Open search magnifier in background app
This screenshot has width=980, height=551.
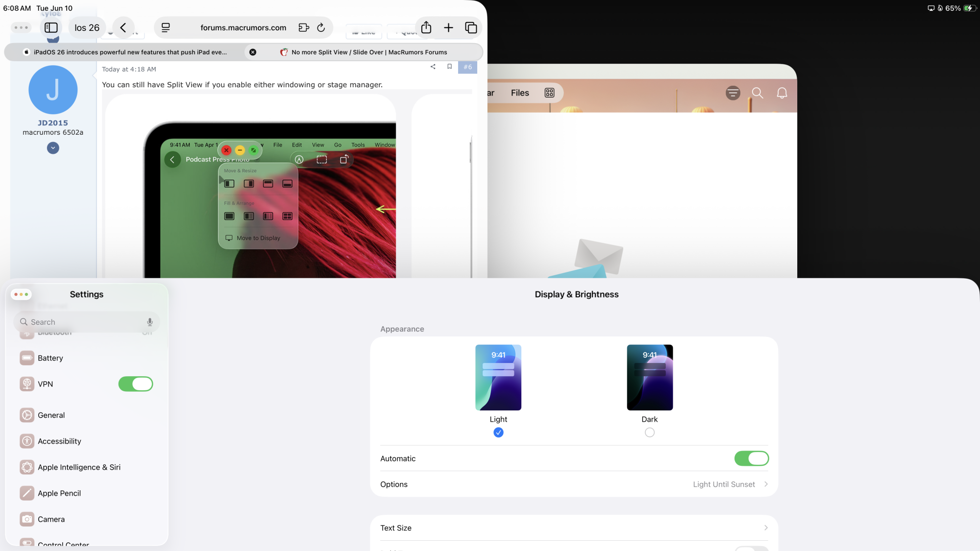[x=758, y=93]
